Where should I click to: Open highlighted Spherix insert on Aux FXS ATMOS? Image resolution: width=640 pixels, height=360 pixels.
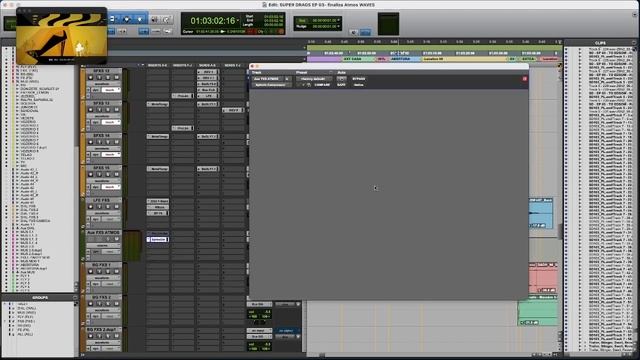pyautogui.click(x=158, y=240)
